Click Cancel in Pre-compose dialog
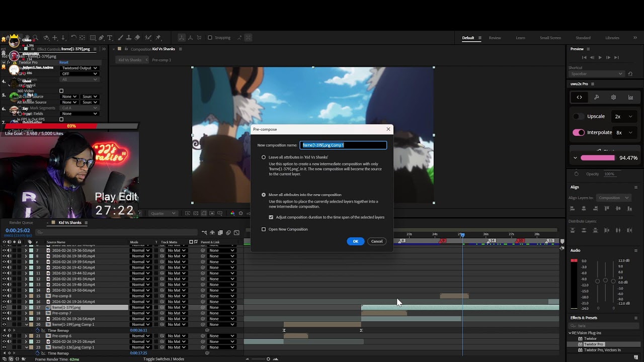This screenshot has height=362, width=644. pyautogui.click(x=377, y=241)
